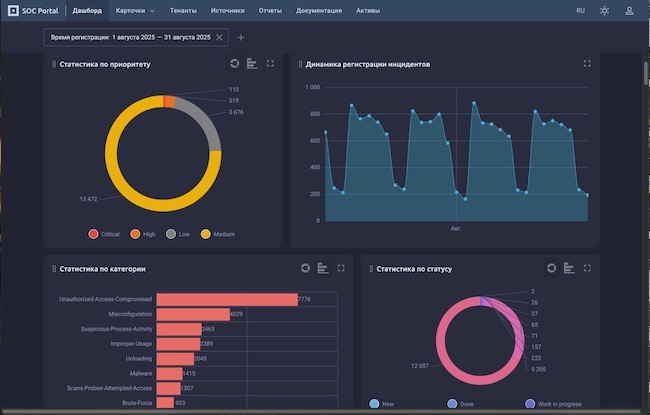Expand incident dynamics chart to fullscreen
Screen dimensions: 650x415
click(587, 63)
